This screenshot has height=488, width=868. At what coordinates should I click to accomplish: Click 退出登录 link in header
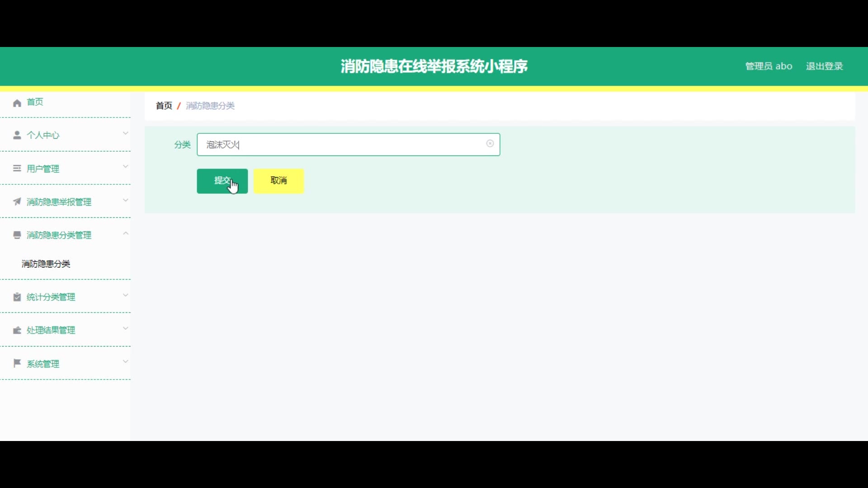(824, 66)
